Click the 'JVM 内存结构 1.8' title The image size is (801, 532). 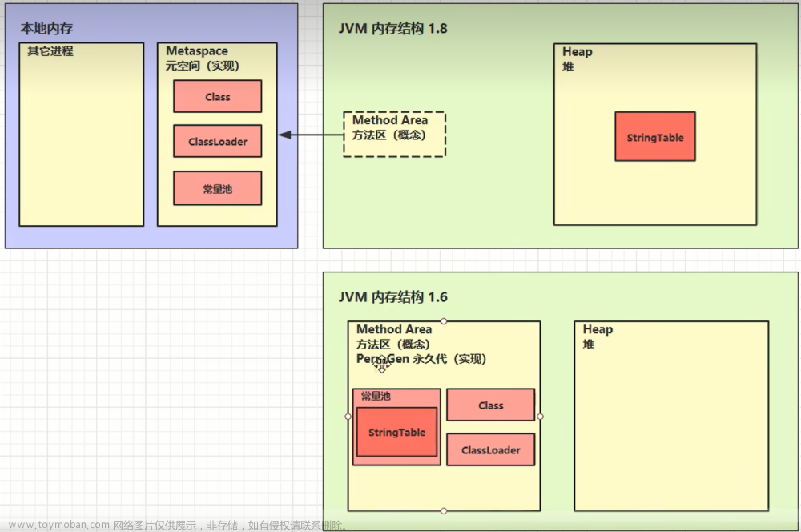[x=392, y=28]
